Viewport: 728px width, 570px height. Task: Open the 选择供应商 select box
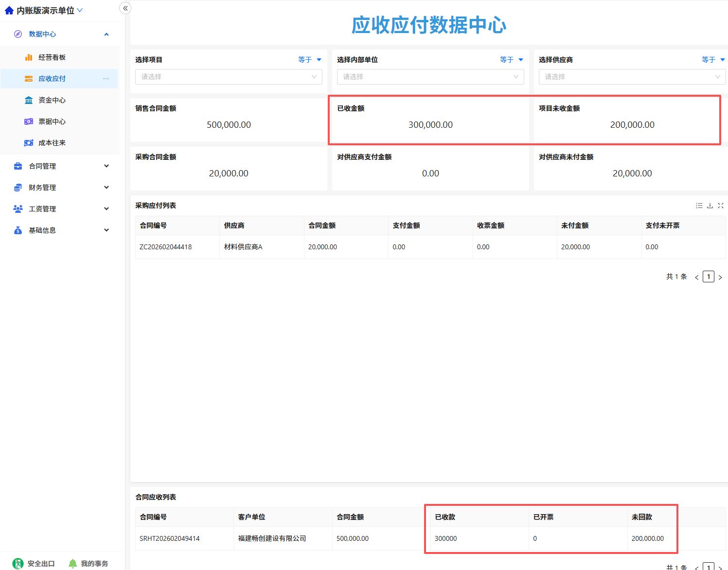click(632, 77)
